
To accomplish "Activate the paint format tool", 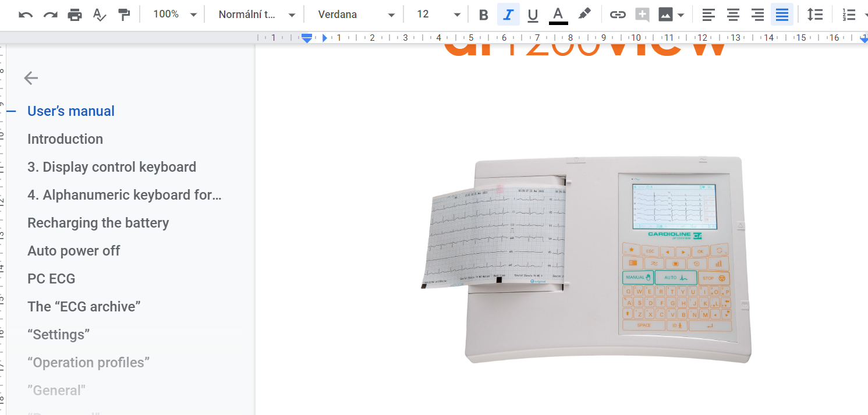I will coord(124,15).
